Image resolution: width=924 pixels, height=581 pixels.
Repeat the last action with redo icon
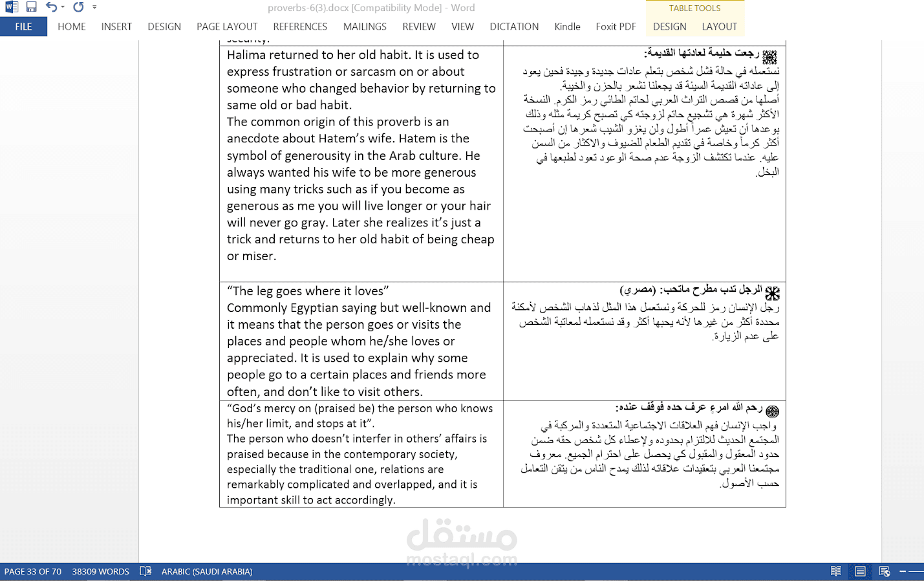pos(78,7)
